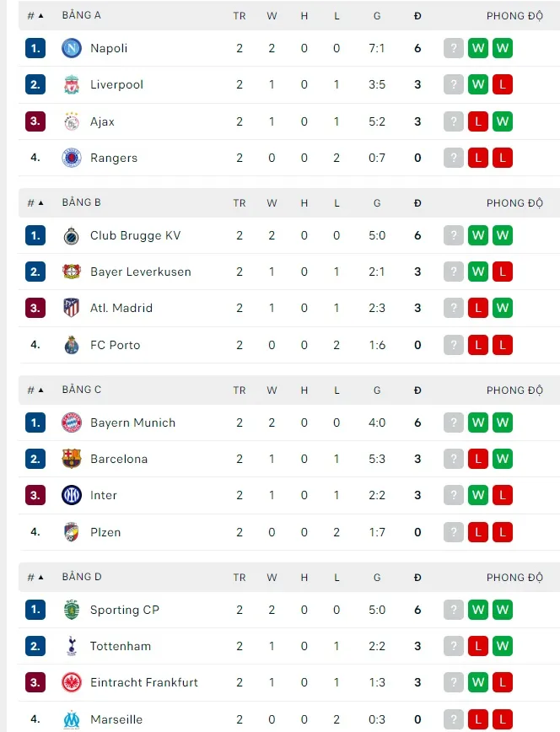Expand the upcoming match '?' badge for Inter
Viewport: 560px width, 732px height.
click(x=454, y=495)
